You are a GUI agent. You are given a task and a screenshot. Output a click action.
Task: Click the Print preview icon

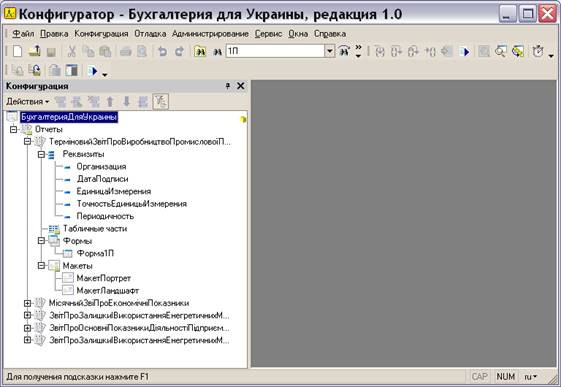(142, 52)
